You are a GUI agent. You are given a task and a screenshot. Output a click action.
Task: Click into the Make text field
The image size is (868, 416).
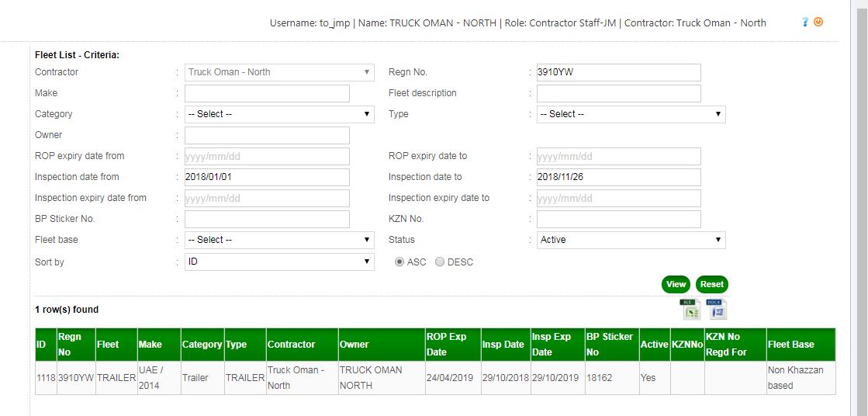point(267,93)
